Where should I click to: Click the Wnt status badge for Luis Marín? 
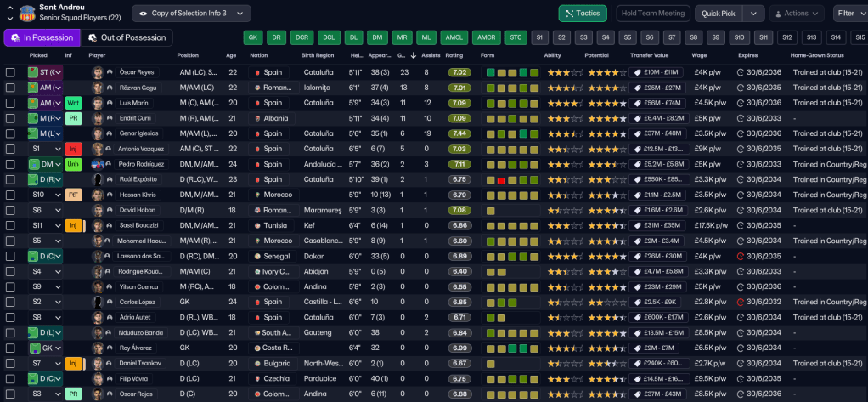[74, 103]
